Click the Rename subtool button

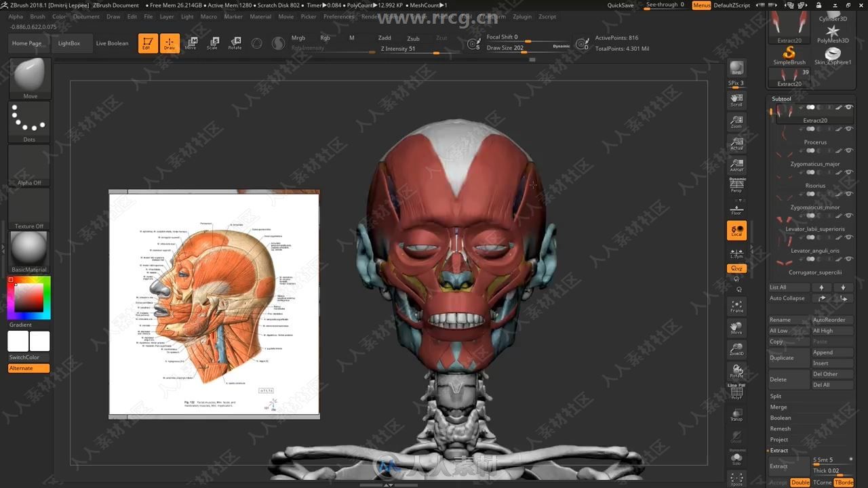click(x=789, y=320)
